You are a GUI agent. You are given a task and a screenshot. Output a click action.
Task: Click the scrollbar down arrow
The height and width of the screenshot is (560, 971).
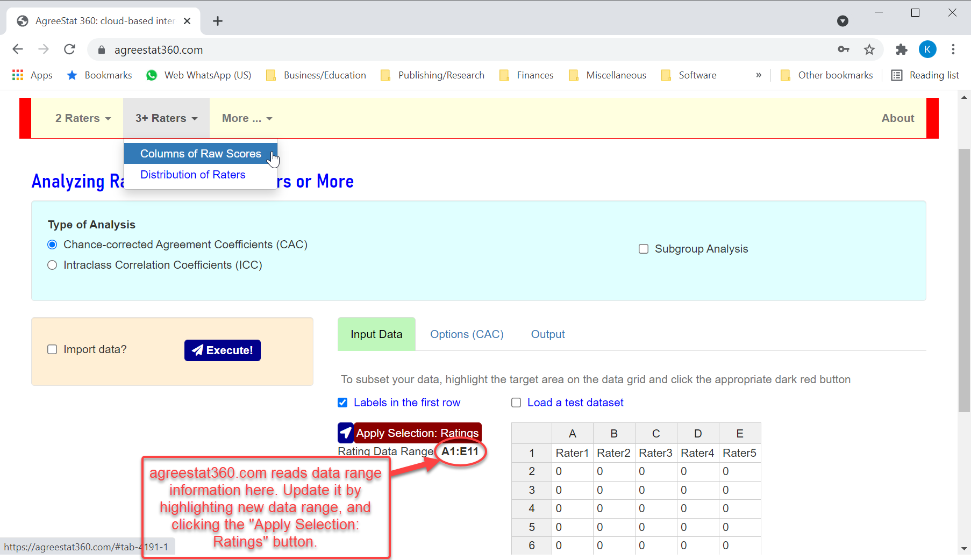[965, 549]
